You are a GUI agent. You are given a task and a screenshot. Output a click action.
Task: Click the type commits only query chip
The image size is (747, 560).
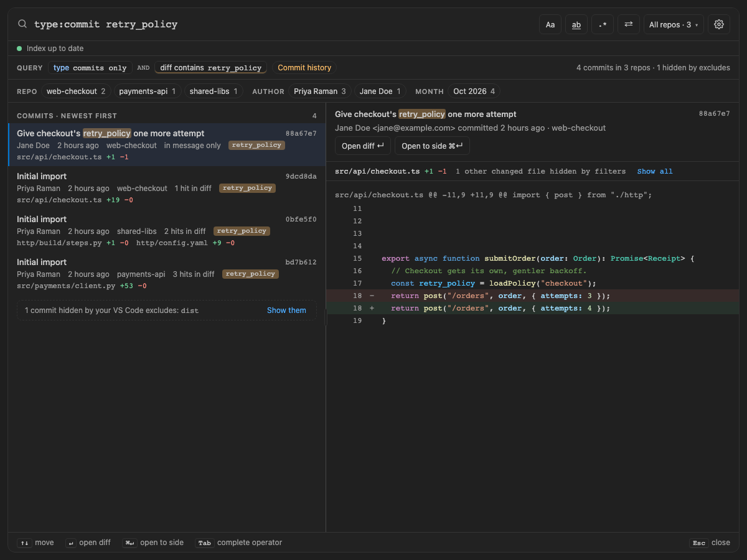(90, 68)
